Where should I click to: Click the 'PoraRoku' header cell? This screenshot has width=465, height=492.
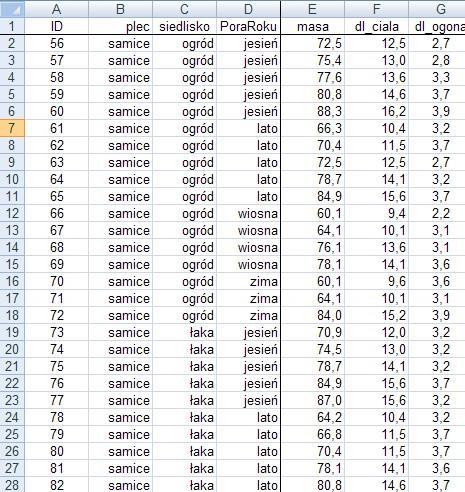[x=248, y=26]
